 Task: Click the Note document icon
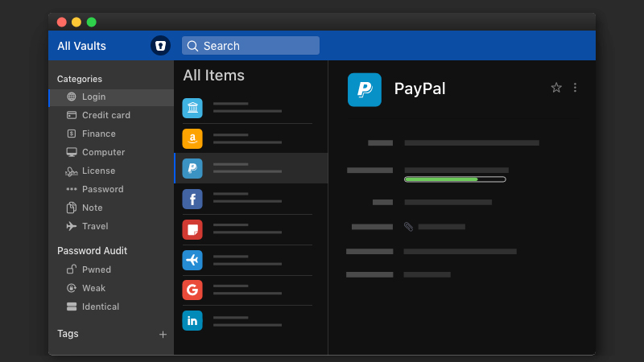(72, 208)
